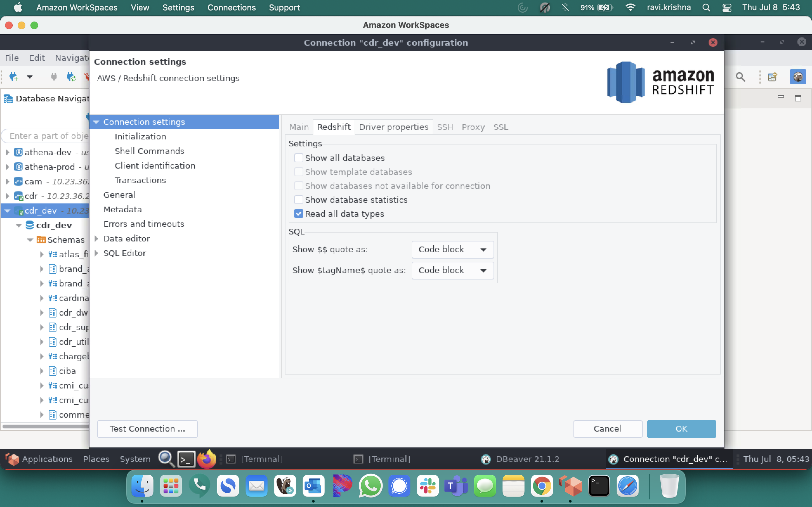Viewport: 812px width, 507px height.
Task: Create a new connection using the plug icon
Action: click(x=13, y=76)
